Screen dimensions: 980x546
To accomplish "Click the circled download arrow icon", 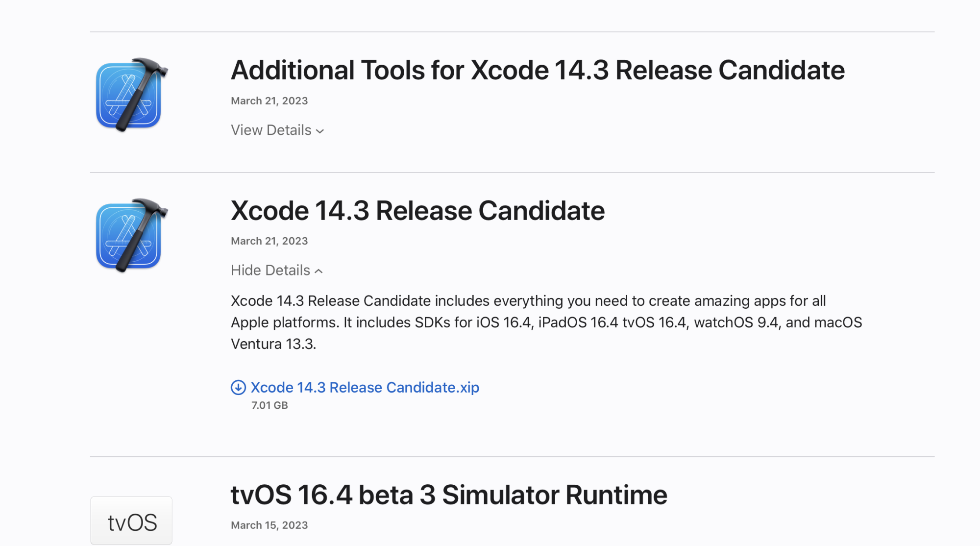I will tap(238, 388).
